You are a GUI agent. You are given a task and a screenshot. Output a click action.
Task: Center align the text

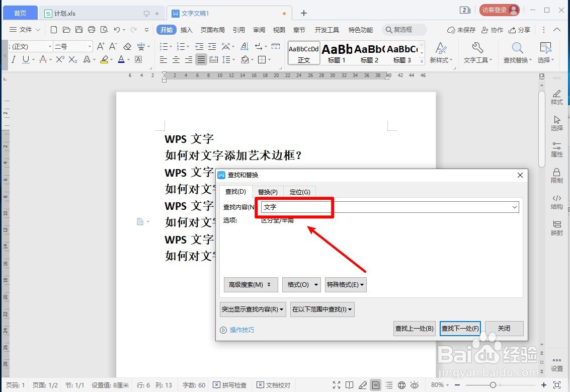[x=176, y=60]
